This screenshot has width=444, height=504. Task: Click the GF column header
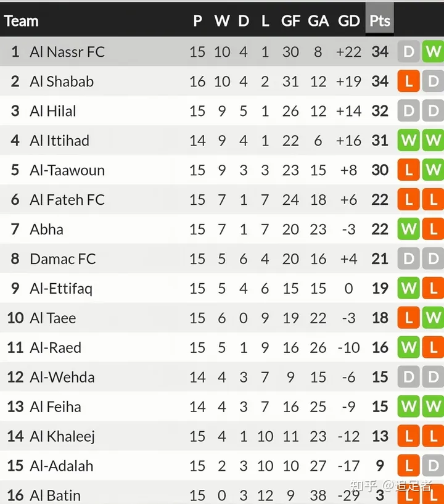[x=290, y=21]
